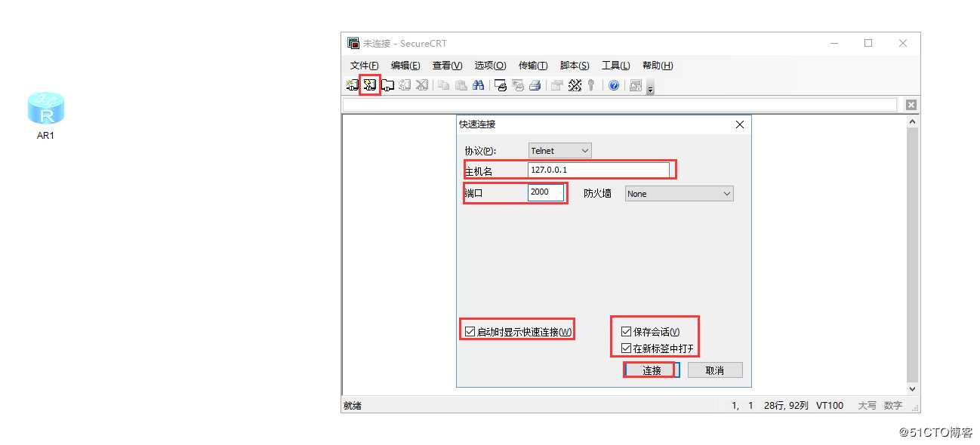Click the Public Key key icon
The width and height of the screenshot is (980, 445).
pos(591,85)
